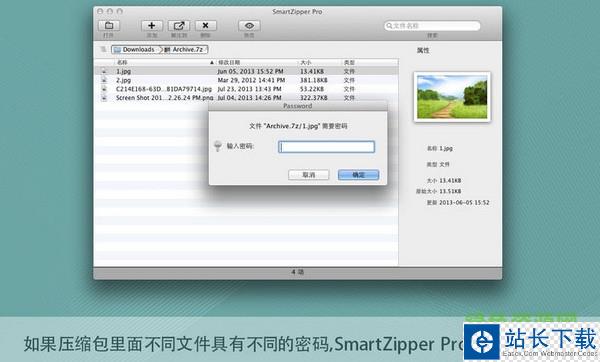Click the file icon beside 1.jpg

pos(104,71)
